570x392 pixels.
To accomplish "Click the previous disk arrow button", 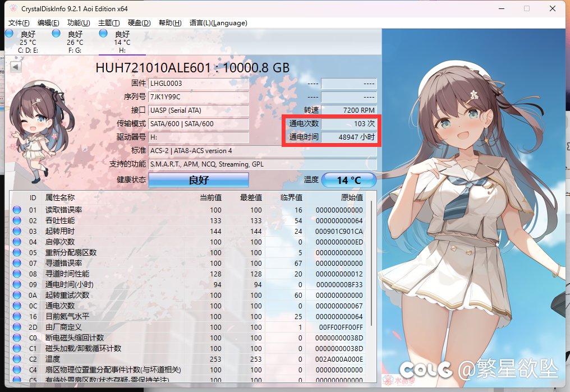I will click(x=16, y=67).
